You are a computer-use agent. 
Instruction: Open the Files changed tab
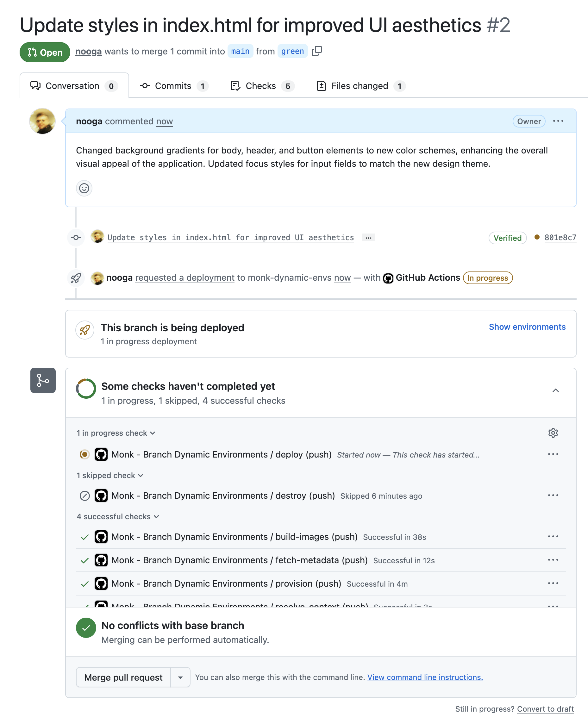point(360,86)
